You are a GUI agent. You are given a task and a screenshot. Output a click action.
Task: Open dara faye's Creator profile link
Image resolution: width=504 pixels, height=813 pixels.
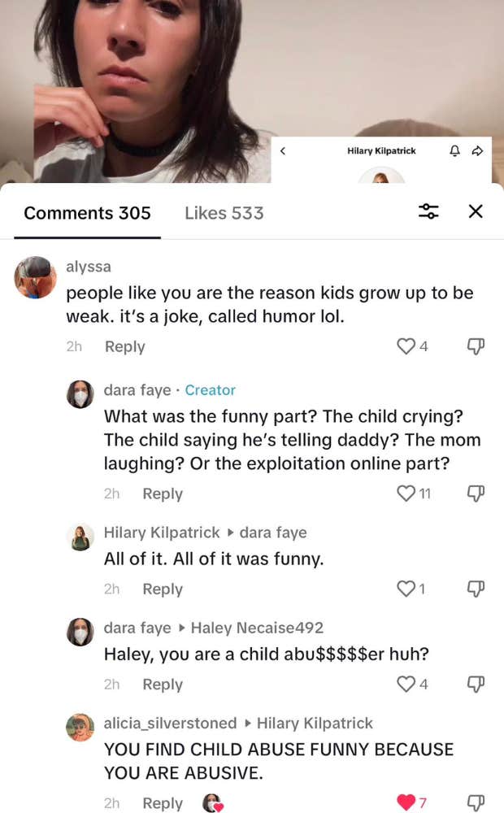[x=211, y=390]
